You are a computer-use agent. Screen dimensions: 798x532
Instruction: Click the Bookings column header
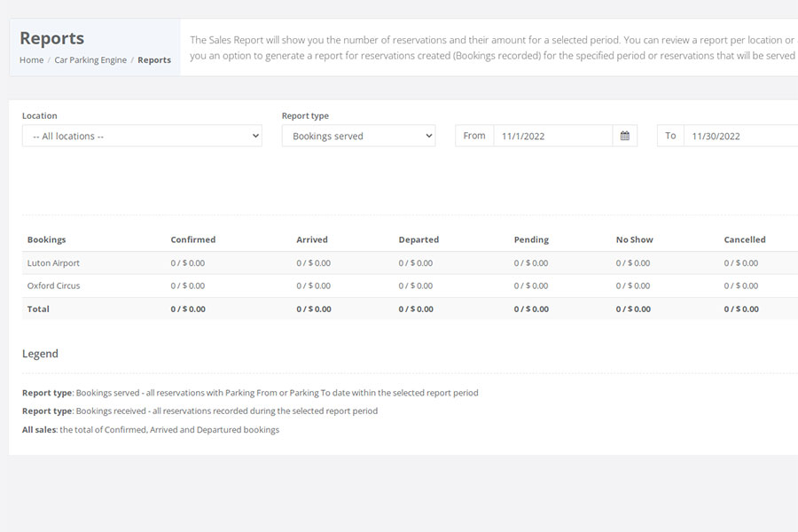46,239
